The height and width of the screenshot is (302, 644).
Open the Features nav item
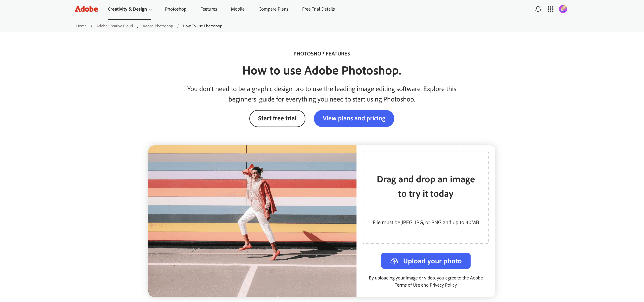click(209, 9)
